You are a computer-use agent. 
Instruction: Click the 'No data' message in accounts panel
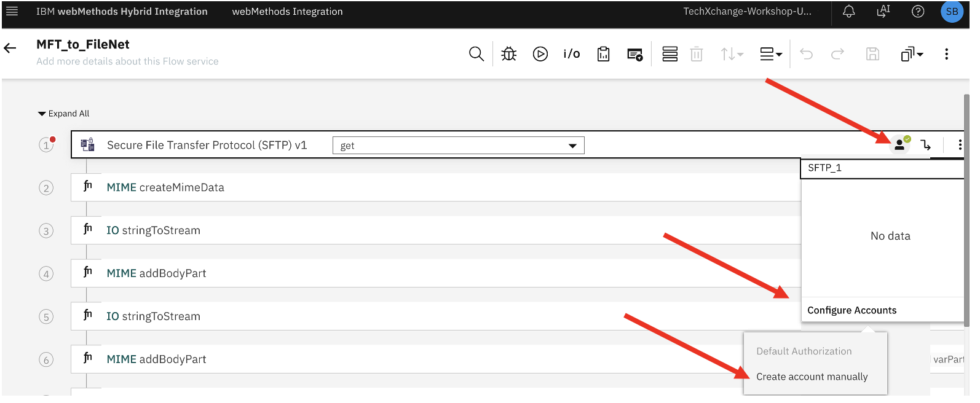(890, 236)
